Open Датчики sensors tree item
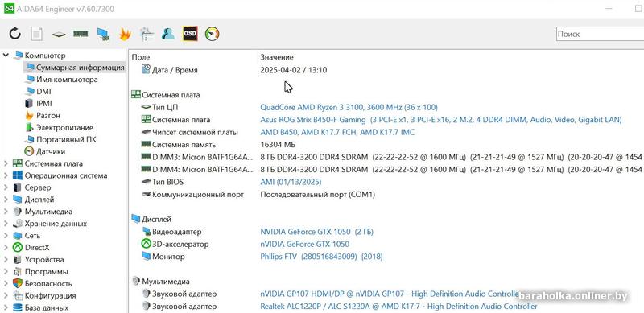The width and height of the screenshot is (644, 313). (51, 151)
